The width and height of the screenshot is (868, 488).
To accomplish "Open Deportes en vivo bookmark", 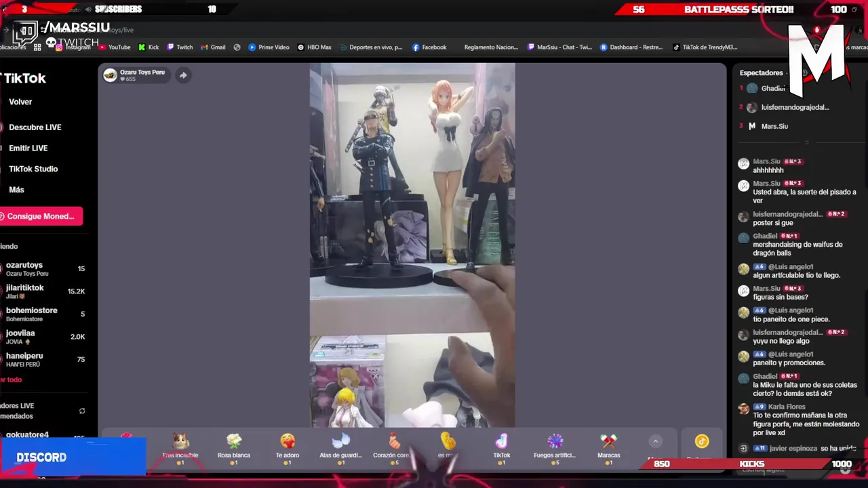I will [370, 47].
